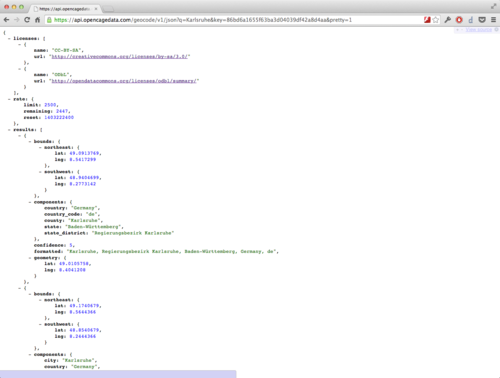Open a new tab with the new-tab button

pos(108,9)
